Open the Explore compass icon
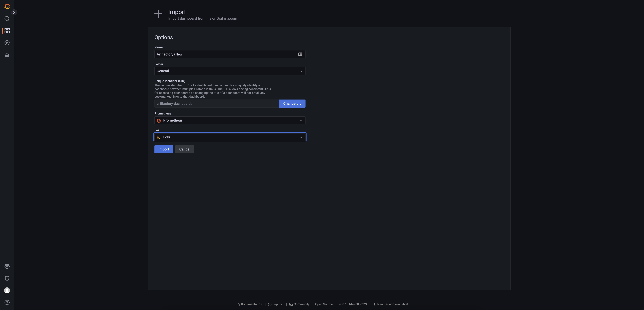The width and height of the screenshot is (644, 310). 7,43
